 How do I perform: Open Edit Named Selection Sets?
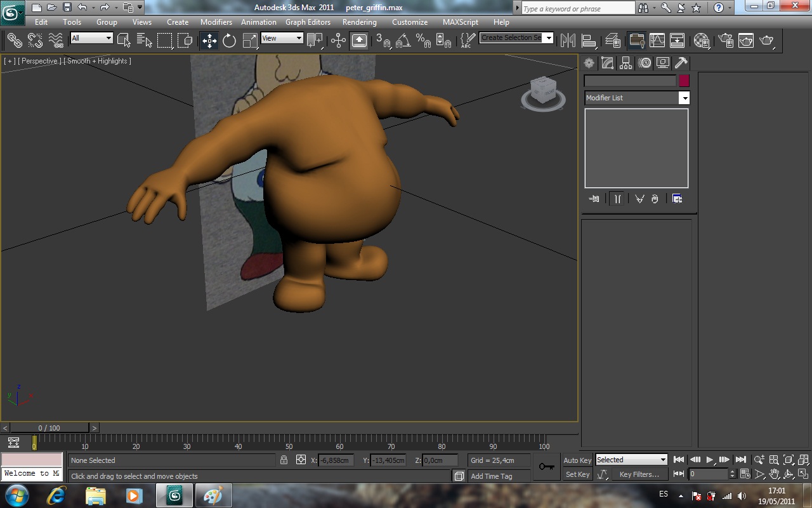click(x=468, y=41)
